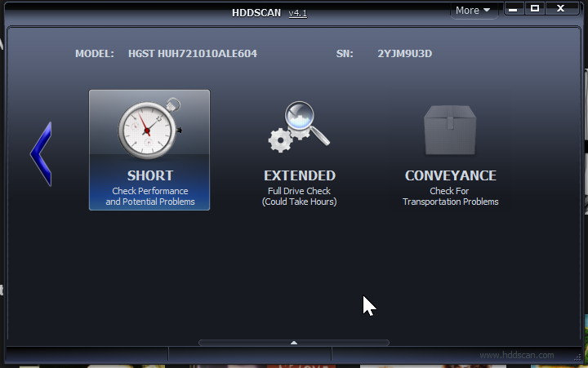This screenshot has width=588, height=368.
Task: Select the model text HGST HUH721010ALE604
Action: [193, 54]
